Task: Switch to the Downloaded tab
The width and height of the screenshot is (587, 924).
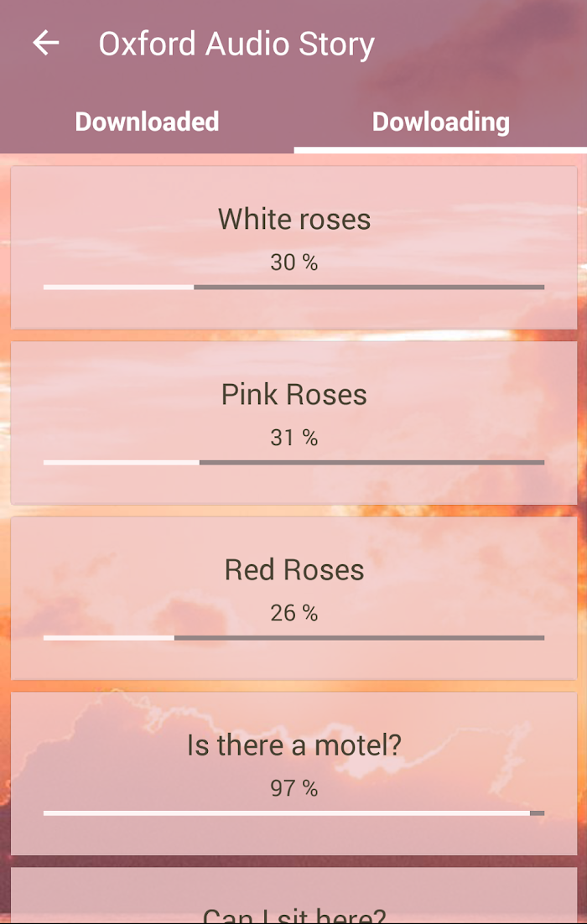Action: pos(147,122)
